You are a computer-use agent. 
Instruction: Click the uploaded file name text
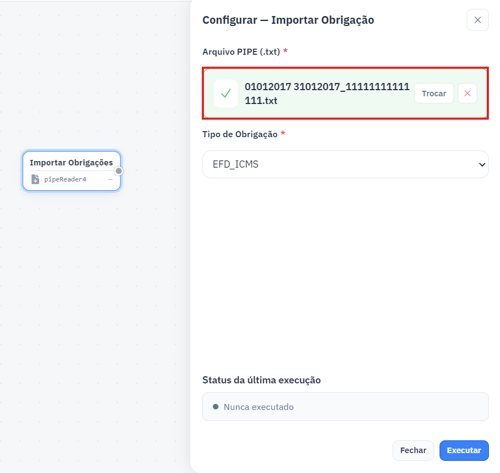(327, 93)
